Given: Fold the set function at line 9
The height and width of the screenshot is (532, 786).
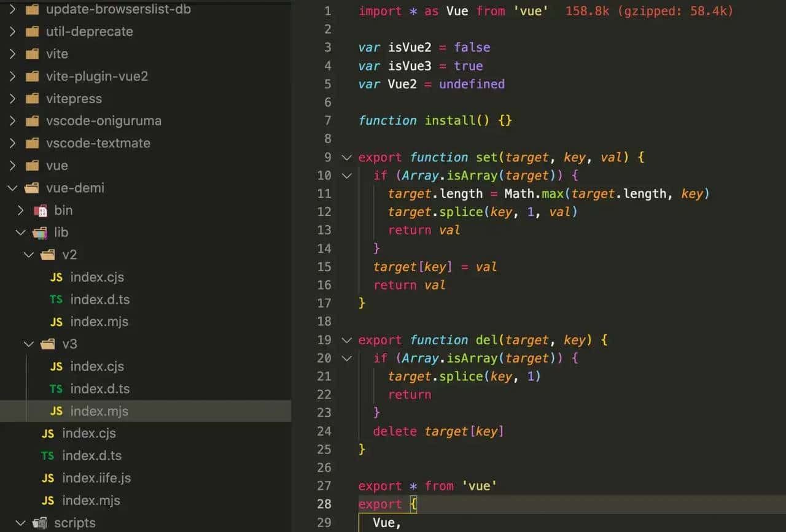Looking at the screenshot, I should click(346, 158).
